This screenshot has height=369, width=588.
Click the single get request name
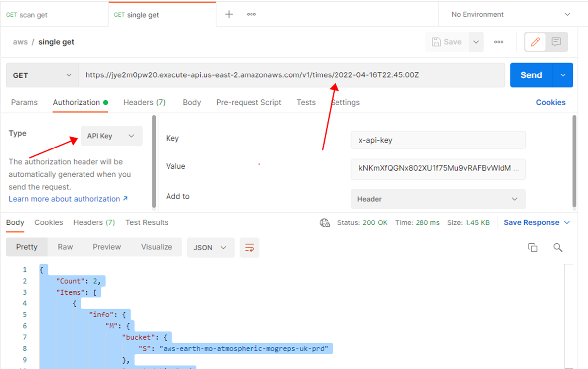pos(56,42)
